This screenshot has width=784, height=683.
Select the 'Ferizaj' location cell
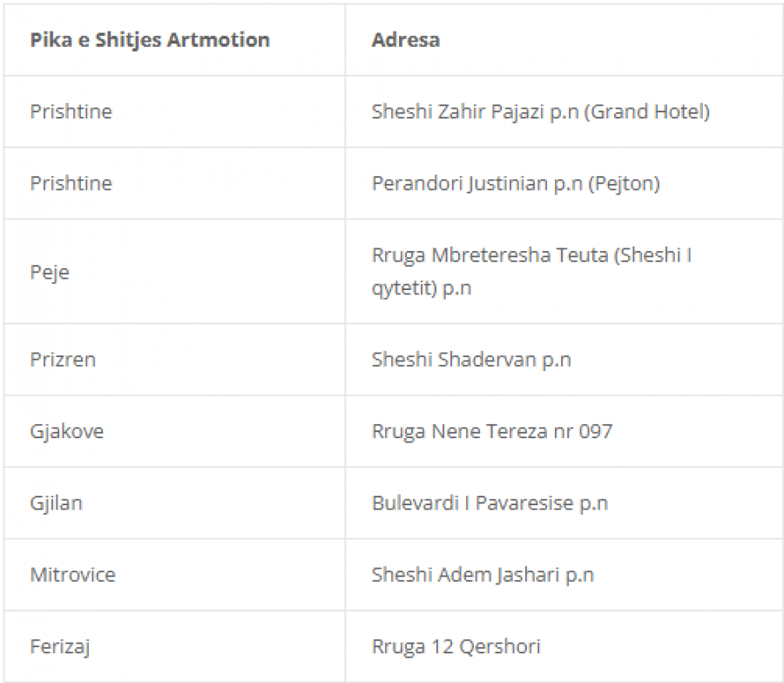click(x=60, y=646)
